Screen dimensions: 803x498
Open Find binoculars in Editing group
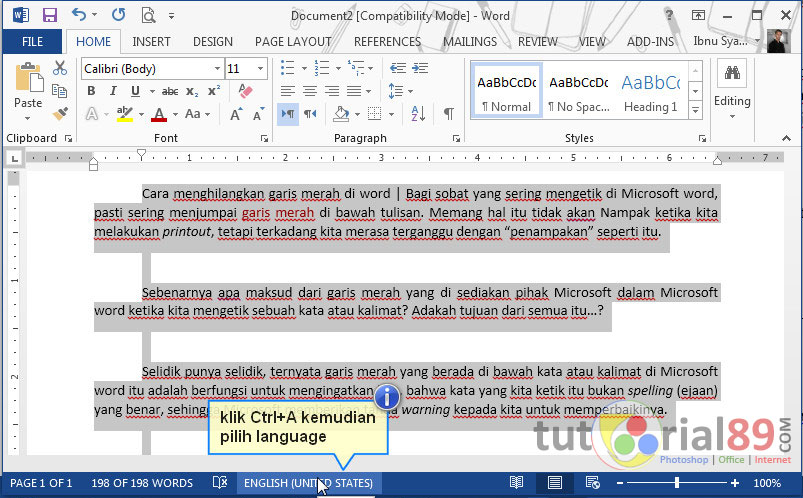732,73
